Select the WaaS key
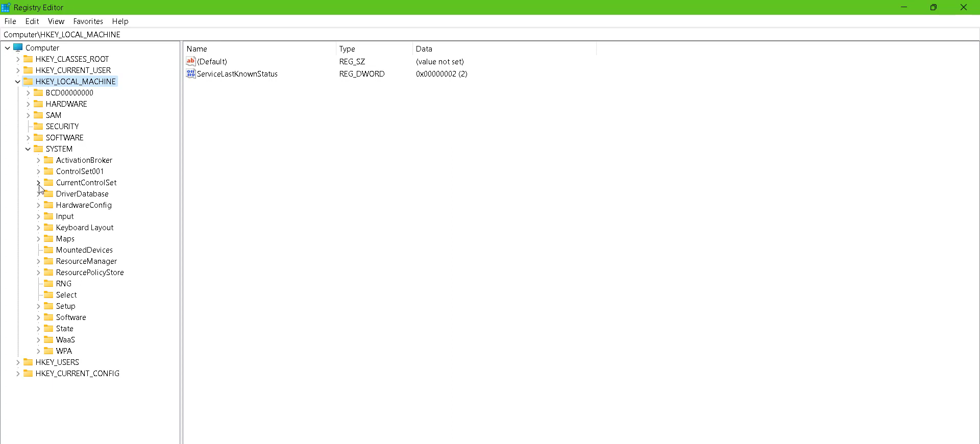The width and height of the screenshot is (980, 444). [65, 340]
